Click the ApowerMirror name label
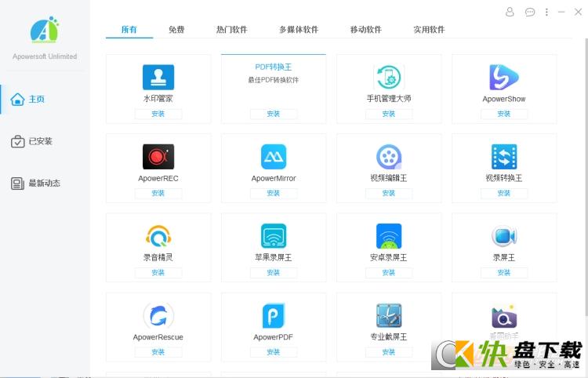The width and height of the screenshot is (588, 378). click(274, 179)
